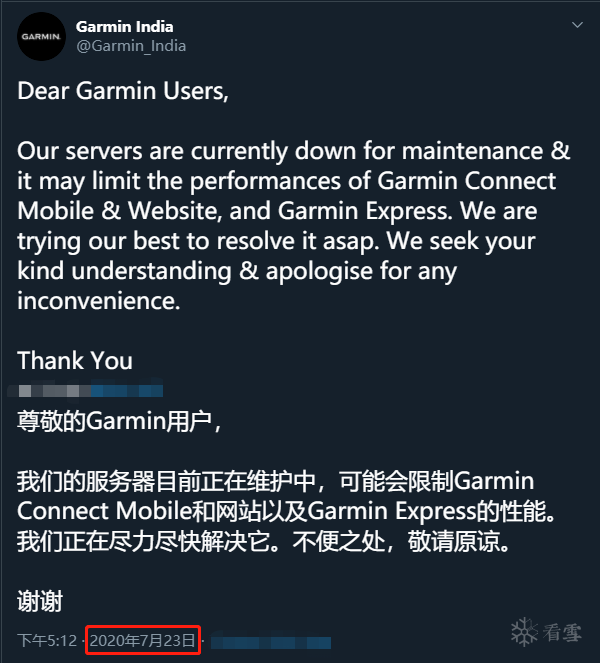
Task: Click the Dear Garmin Users greeting line
Action: (123, 91)
